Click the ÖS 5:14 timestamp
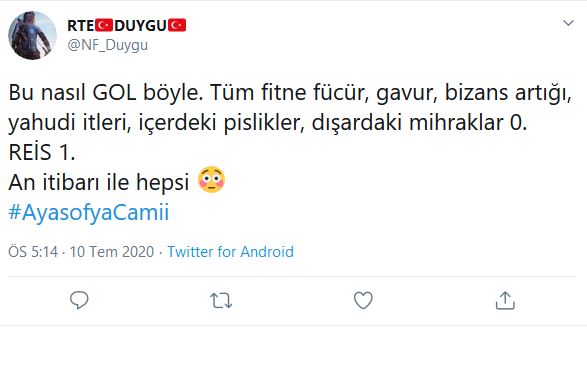This screenshot has height=366, width=587. pos(33,251)
